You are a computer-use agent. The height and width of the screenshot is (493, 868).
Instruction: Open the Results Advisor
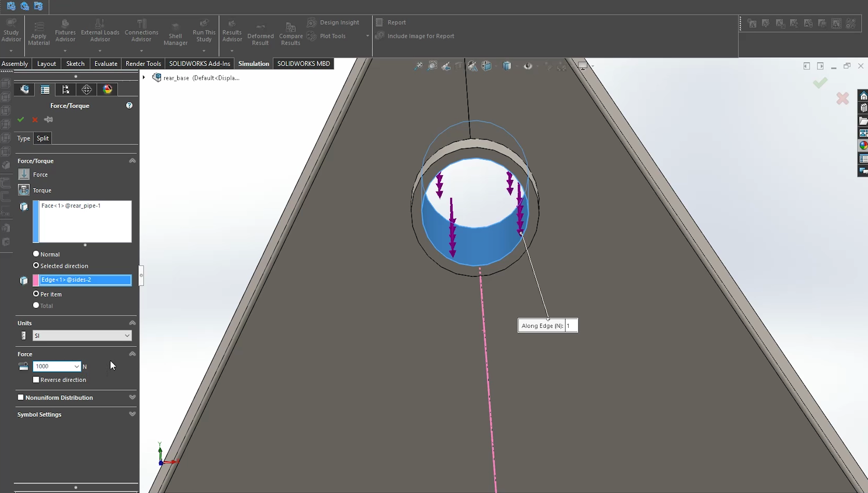tap(232, 30)
